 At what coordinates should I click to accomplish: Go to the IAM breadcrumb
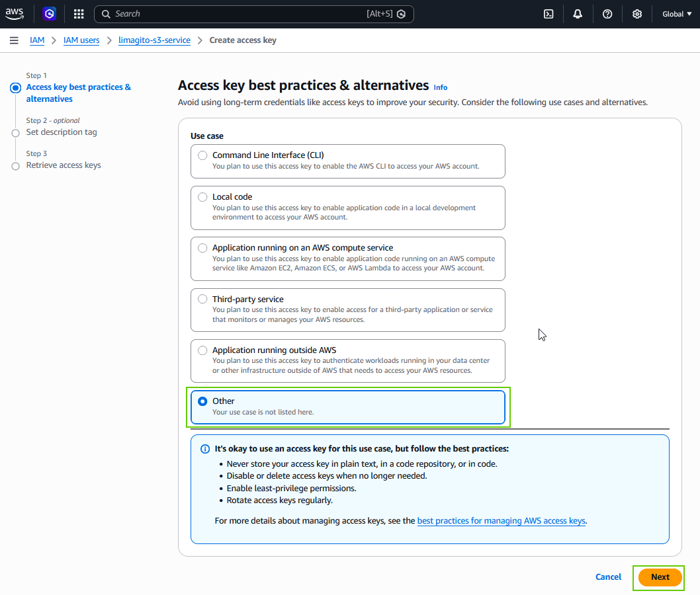click(37, 40)
